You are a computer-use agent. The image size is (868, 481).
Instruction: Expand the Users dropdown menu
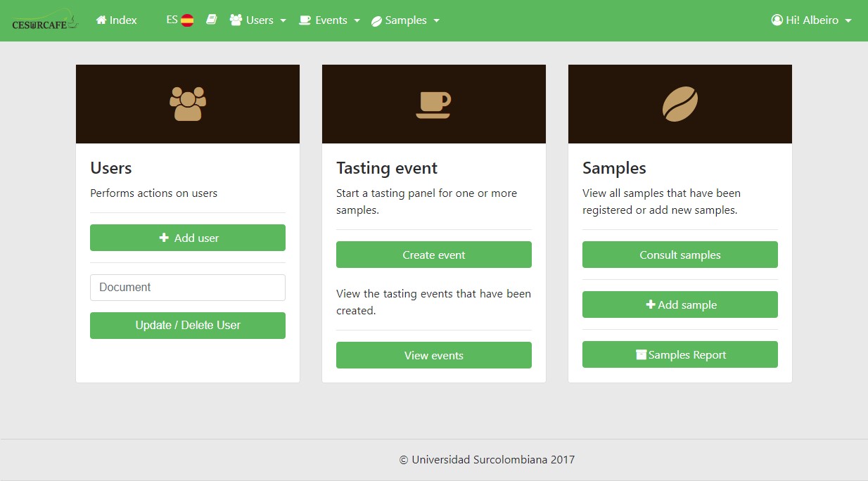[x=258, y=20]
